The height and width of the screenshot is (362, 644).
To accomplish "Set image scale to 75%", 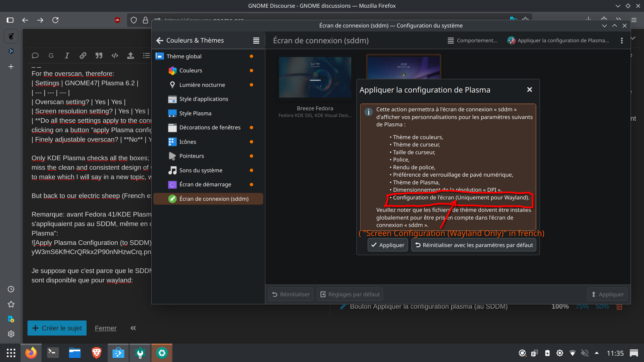I will [582, 306].
